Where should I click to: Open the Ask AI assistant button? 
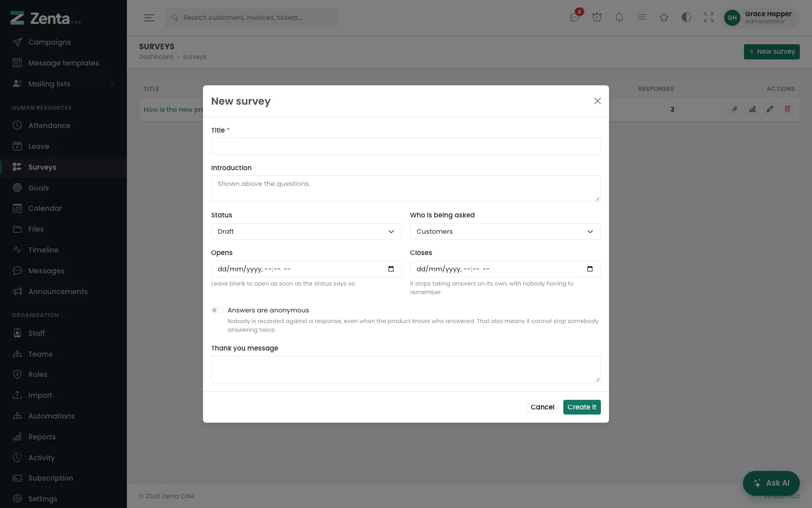[771, 483]
